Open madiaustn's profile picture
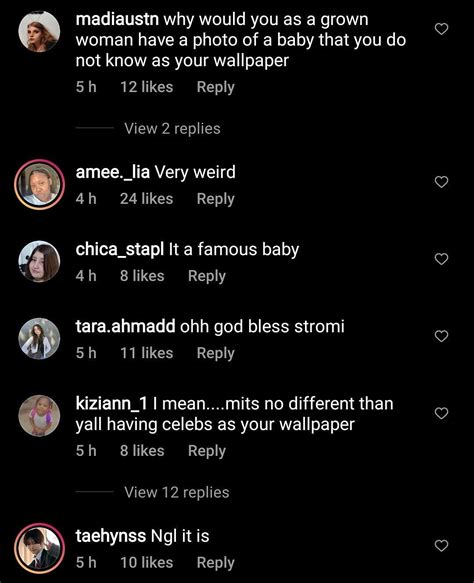 39,31
